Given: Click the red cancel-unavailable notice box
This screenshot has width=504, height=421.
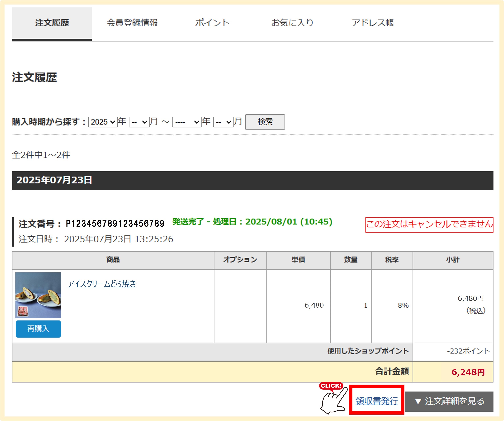Looking at the screenshot, I should coord(429,225).
